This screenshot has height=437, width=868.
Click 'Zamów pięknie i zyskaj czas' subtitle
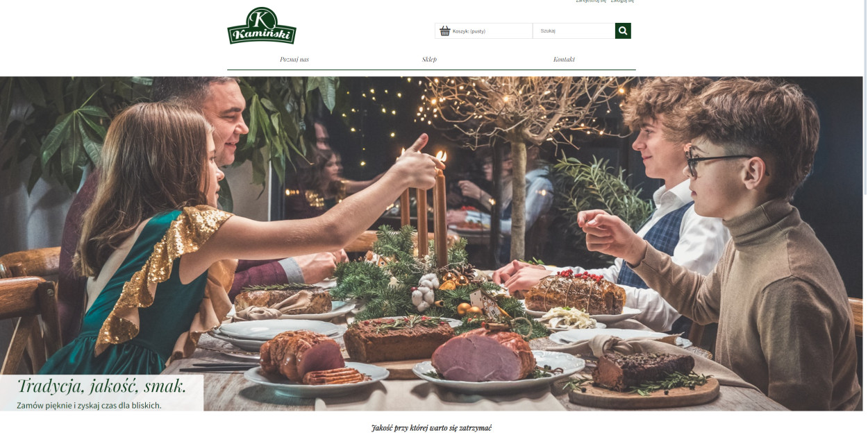tap(89, 405)
